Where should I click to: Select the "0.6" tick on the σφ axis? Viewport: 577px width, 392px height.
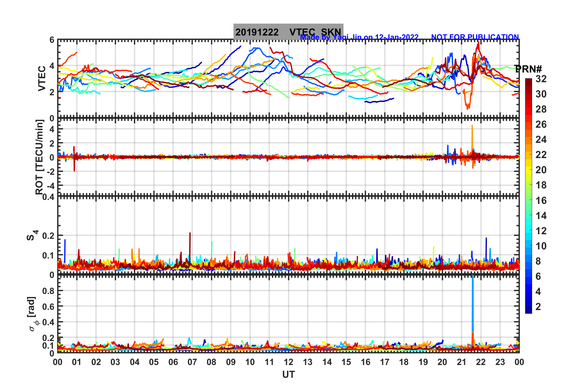49,306
